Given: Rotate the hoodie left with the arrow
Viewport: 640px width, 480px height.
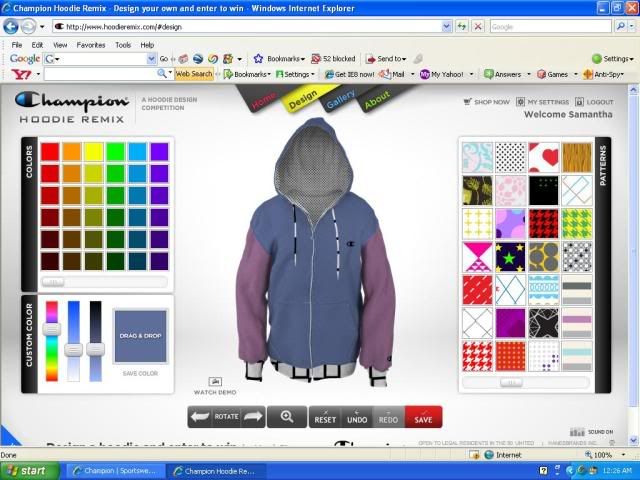Looking at the screenshot, I should pos(200,417).
